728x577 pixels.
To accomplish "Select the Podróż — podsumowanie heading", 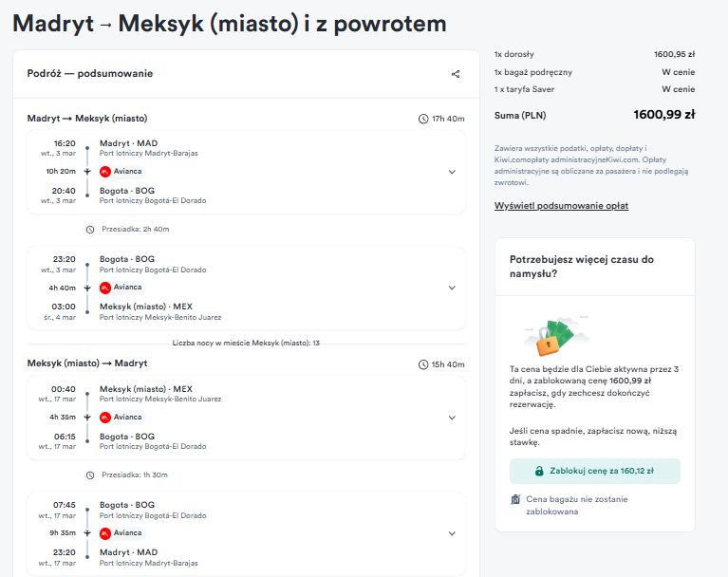I will (90, 73).
